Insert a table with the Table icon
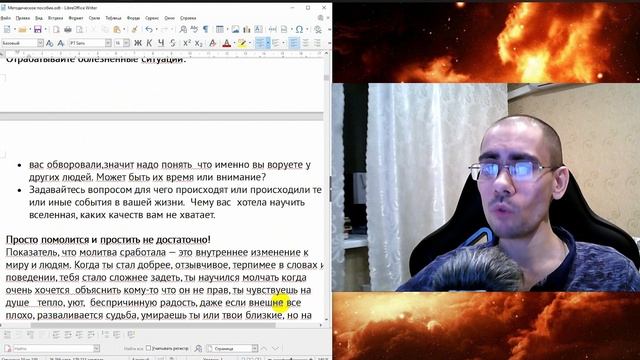The width and height of the screenshot is (640, 360). tap(220, 29)
